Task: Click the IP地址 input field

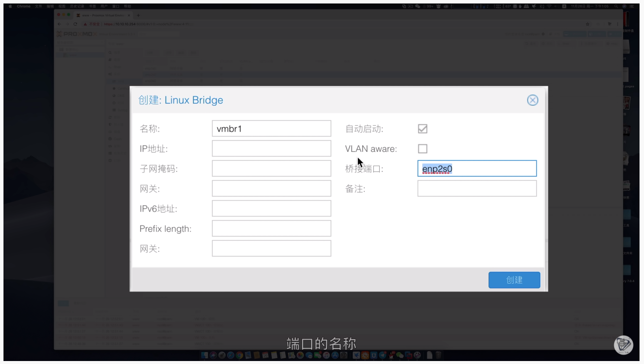Action: [x=271, y=148]
